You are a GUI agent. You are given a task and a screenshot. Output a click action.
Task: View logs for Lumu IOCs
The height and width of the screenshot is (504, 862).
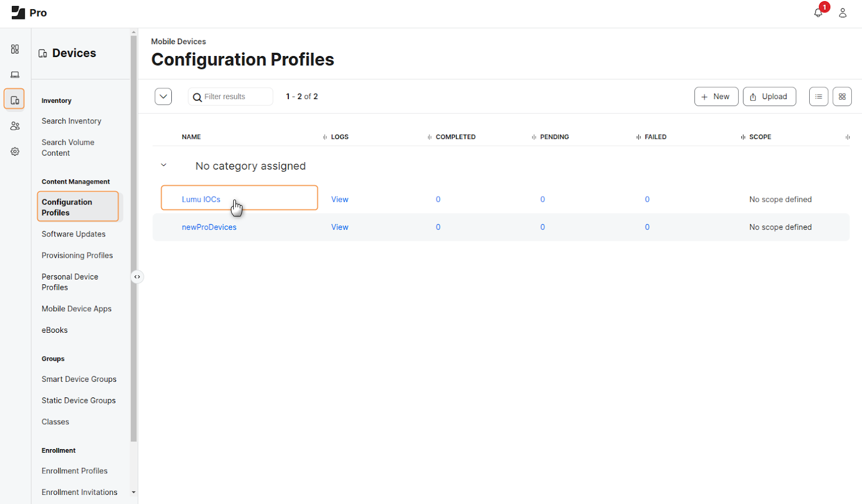339,199
